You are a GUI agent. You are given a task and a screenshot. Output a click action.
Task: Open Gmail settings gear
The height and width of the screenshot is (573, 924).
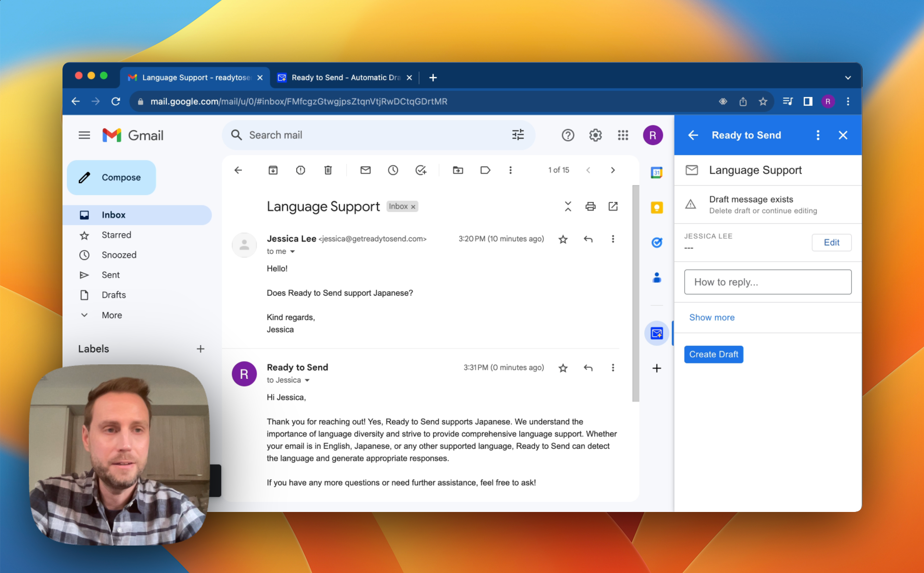595,135
